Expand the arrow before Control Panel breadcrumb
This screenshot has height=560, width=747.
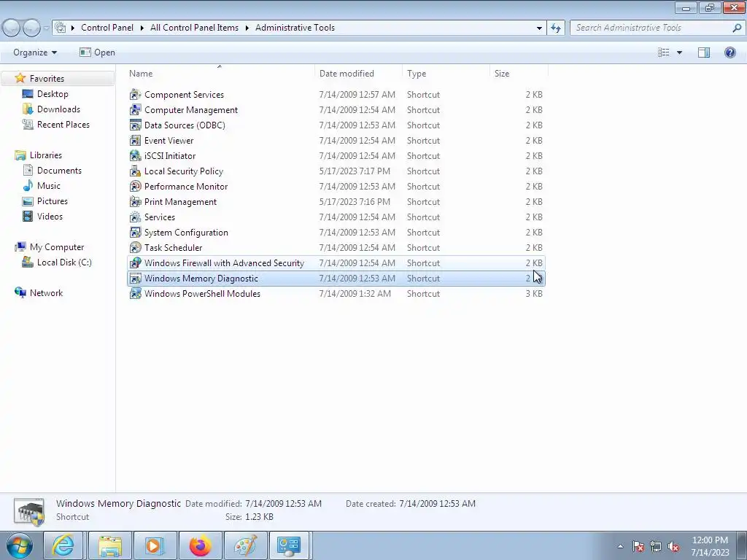73,28
